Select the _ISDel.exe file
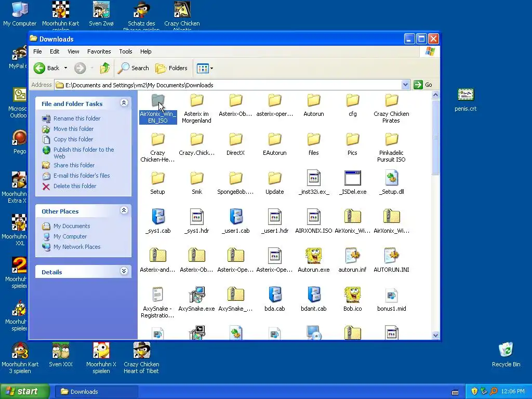Viewport: 532px width, 399px height. [353, 183]
